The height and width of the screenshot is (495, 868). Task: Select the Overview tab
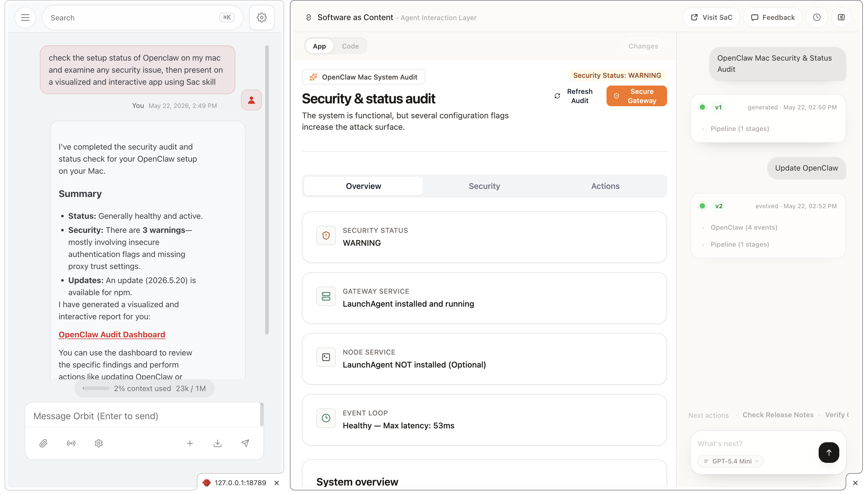363,186
